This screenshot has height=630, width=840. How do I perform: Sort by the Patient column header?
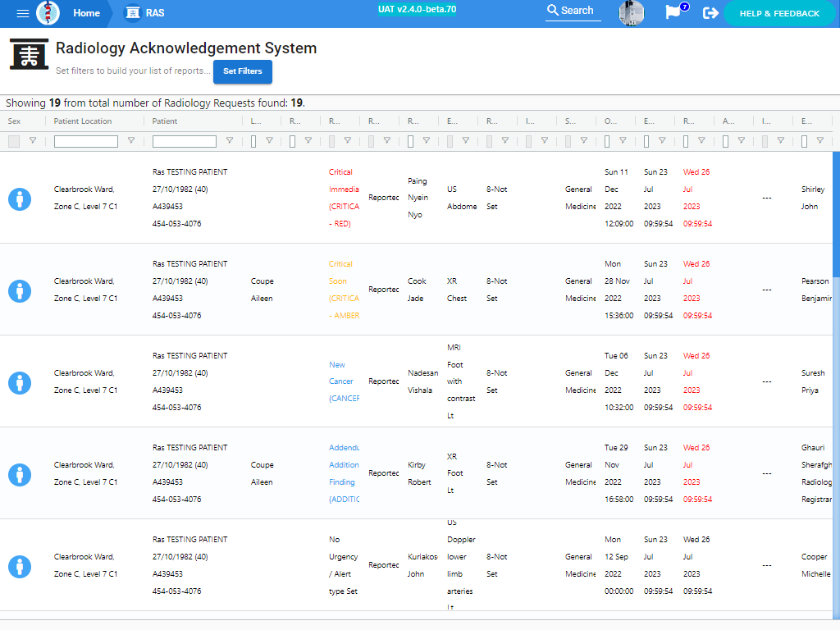coord(164,121)
